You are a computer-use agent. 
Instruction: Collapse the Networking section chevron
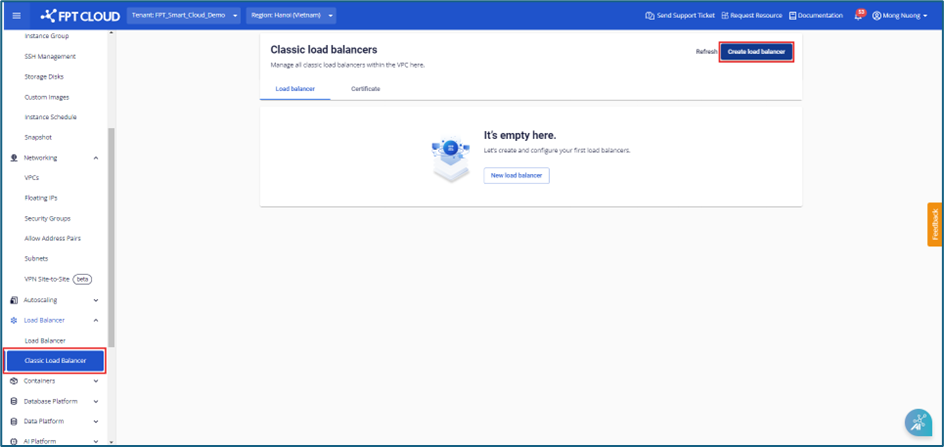click(96, 158)
